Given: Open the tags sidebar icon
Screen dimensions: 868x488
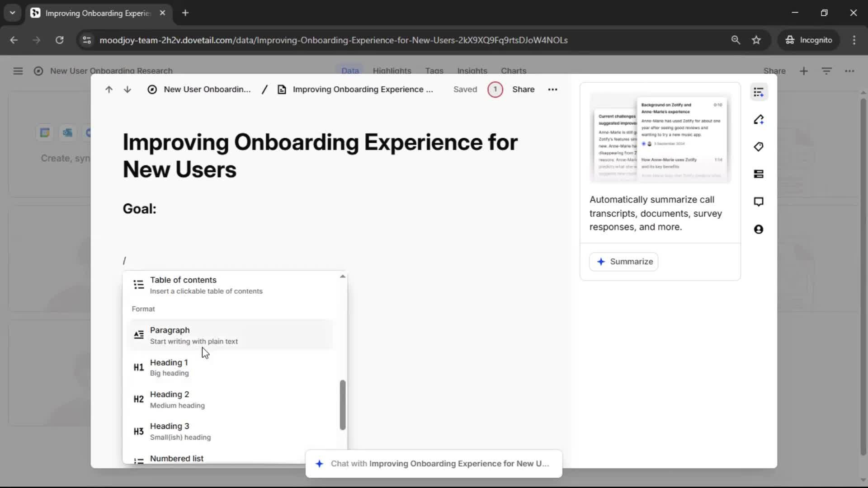Looking at the screenshot, I should pyautogui.click(x=759, y=147).
